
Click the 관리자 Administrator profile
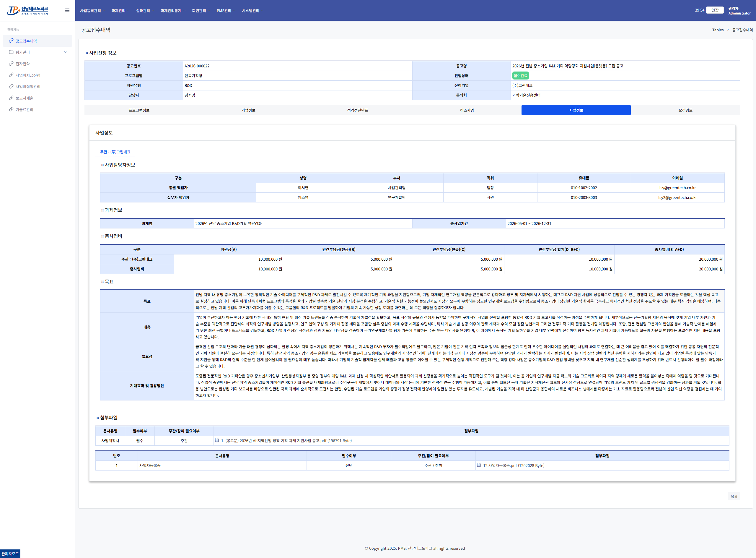739,10
